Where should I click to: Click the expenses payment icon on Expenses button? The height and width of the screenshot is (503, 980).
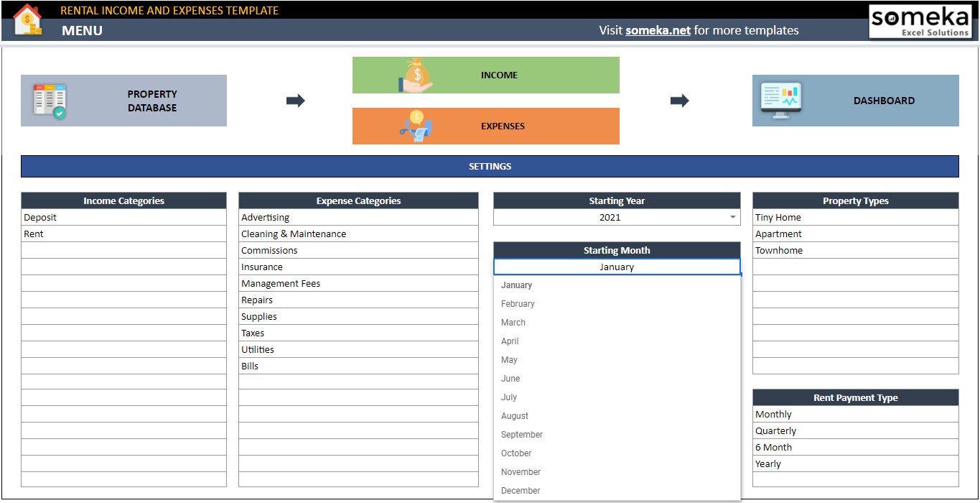coord(415,126)
